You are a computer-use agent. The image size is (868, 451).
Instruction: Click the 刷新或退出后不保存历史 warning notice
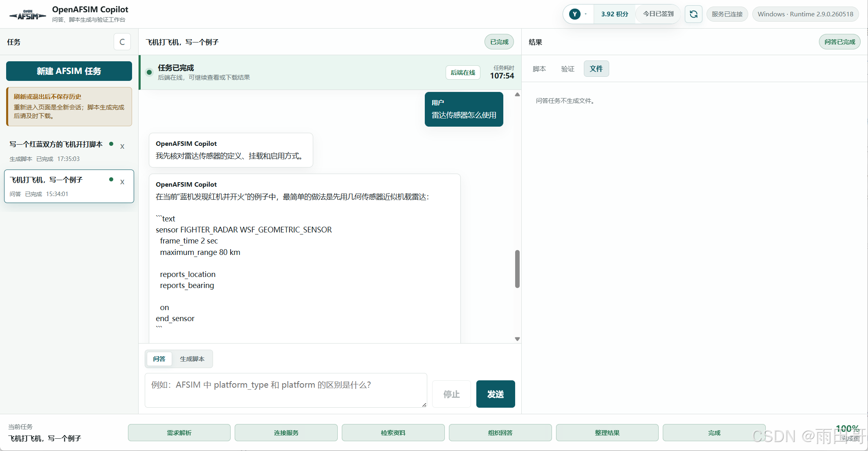pos(69,107)
